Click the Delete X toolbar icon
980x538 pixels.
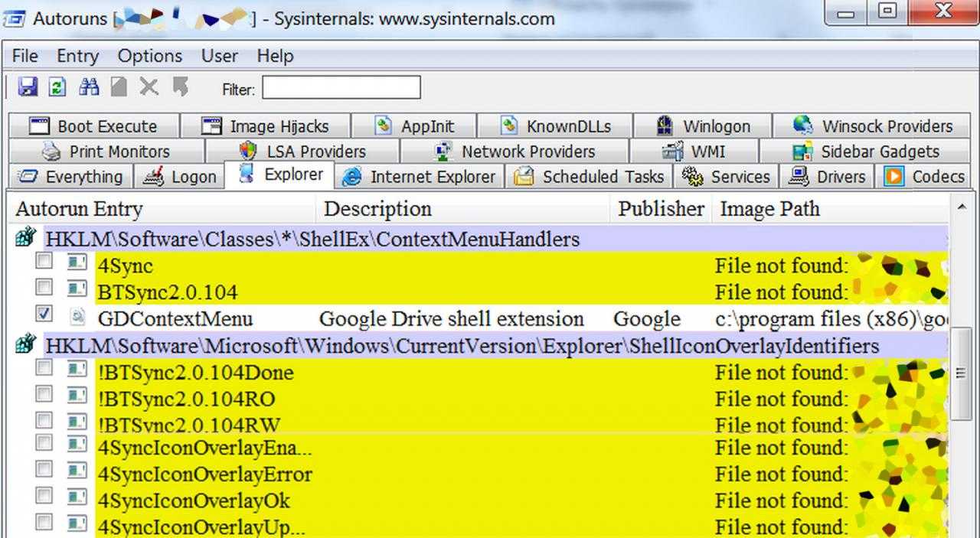coord(149,87)
